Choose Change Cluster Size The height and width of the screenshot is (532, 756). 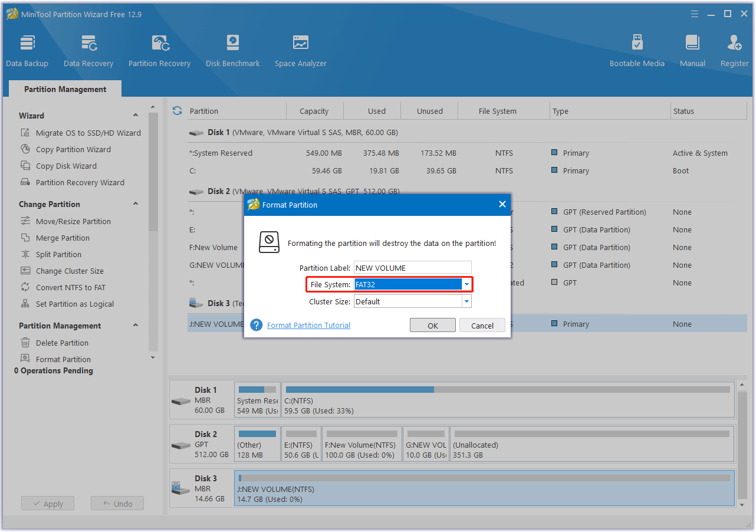62,271
